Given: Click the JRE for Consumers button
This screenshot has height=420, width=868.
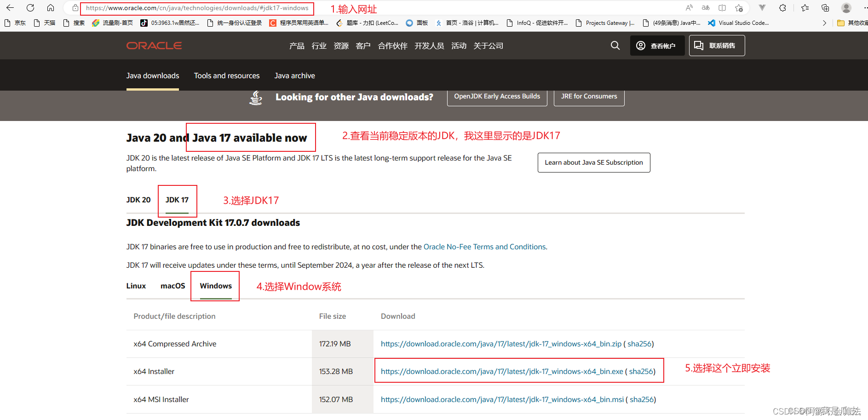Looking at the screenshot, I should pyautogui.click(x=589, y=97).
